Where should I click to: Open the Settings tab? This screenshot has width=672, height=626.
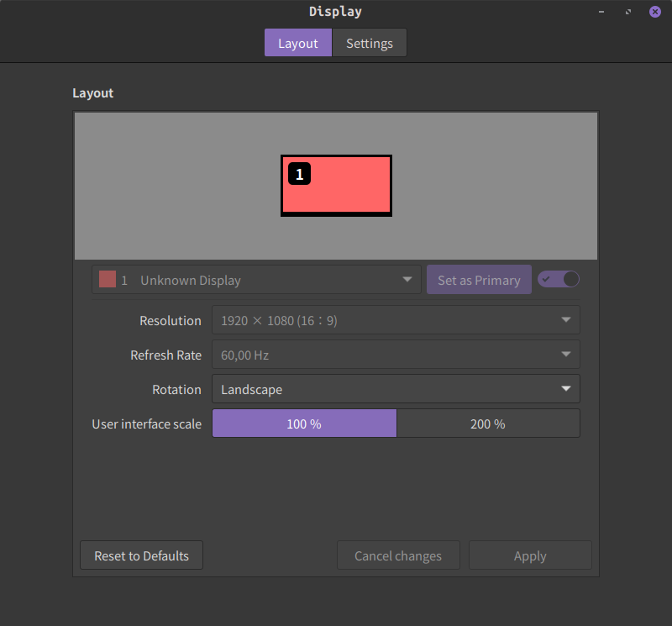pos(370,43)
